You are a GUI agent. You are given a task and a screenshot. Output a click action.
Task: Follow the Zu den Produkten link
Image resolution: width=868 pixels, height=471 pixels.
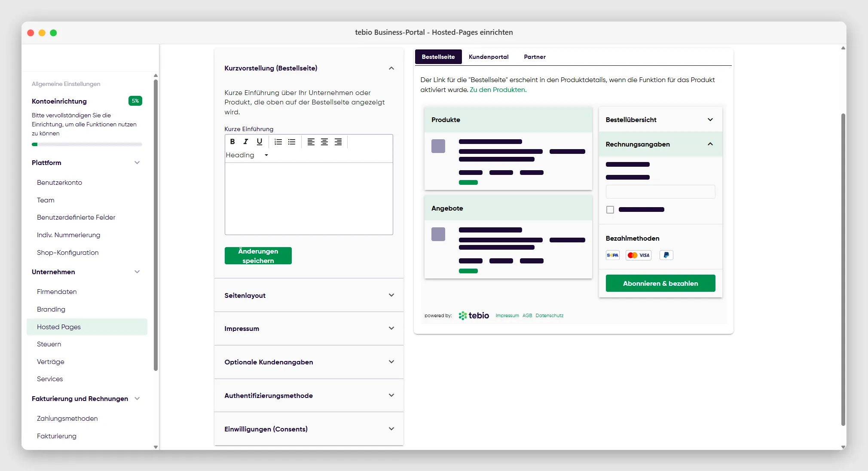coord(498,90)
